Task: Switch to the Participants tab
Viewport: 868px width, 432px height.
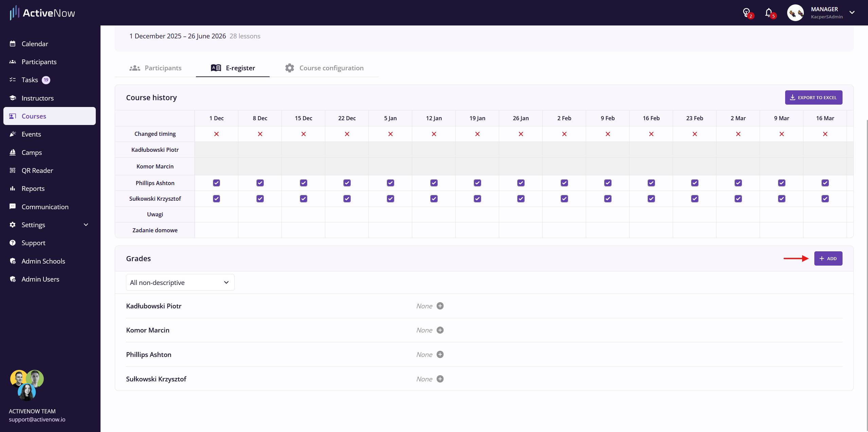Action: (156, 68)
